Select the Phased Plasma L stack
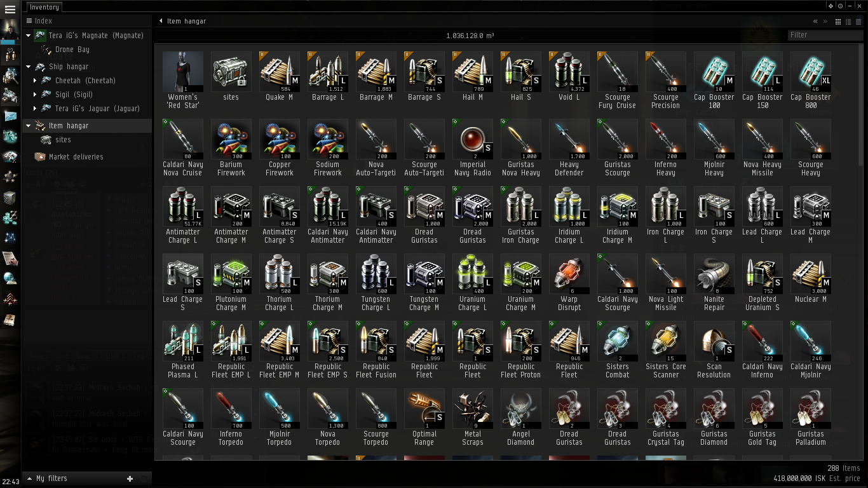Screen dimensions: 868x488 183,349
